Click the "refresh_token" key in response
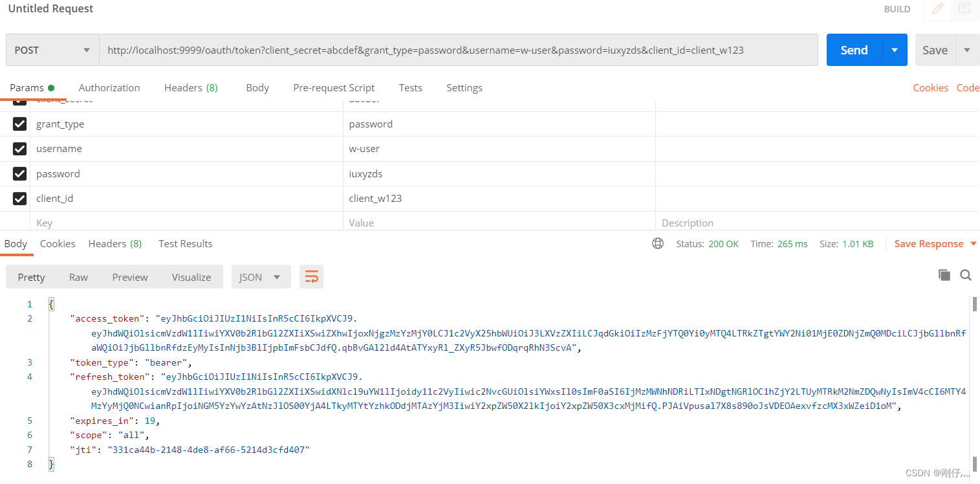The width and height of the screenshot is (980, 484). (110, 377)
